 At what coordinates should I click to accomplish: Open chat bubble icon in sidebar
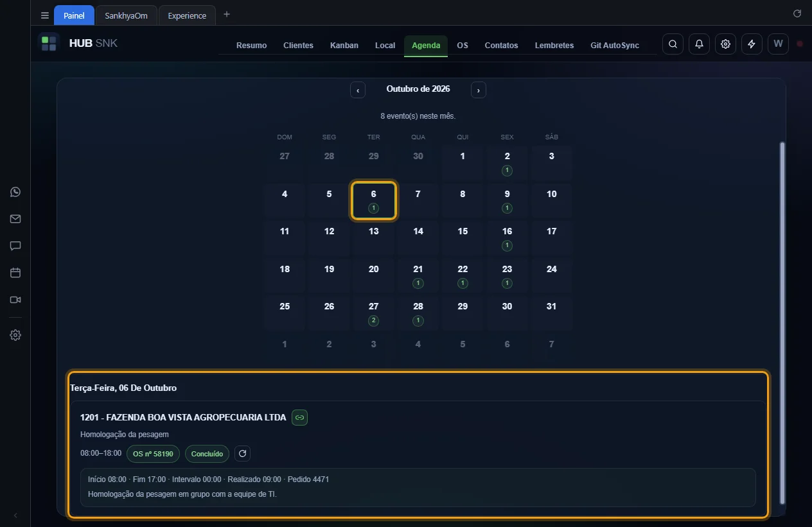coord(15,246)
